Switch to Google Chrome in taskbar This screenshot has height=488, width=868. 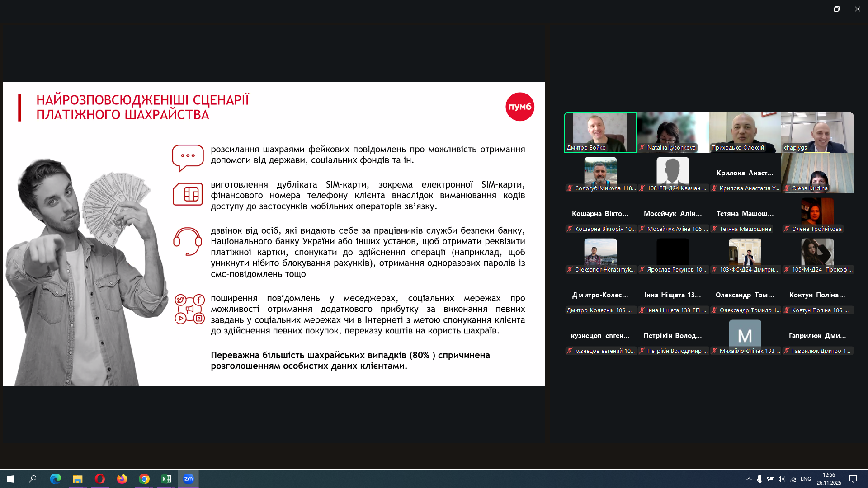[x=144, y=479]
